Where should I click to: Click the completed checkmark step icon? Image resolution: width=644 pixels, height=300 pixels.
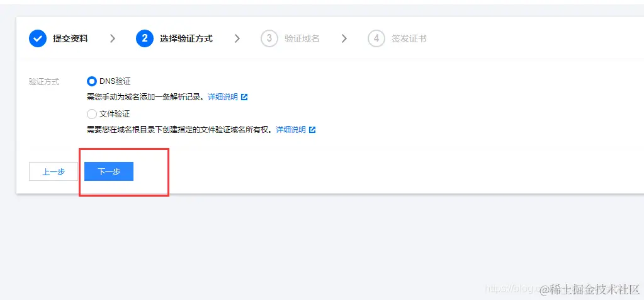pos(37,38)
